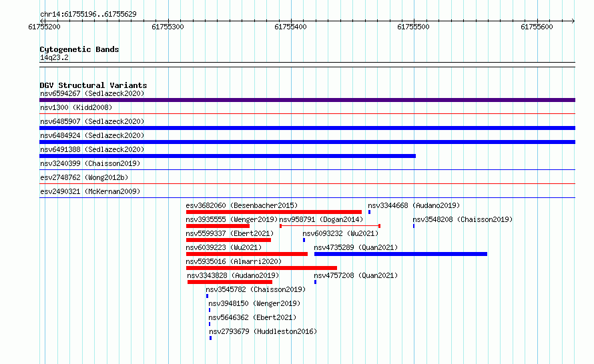Select the red bar under nsv3935555
The image size is (594, 364).
click(x=218, y=226)
